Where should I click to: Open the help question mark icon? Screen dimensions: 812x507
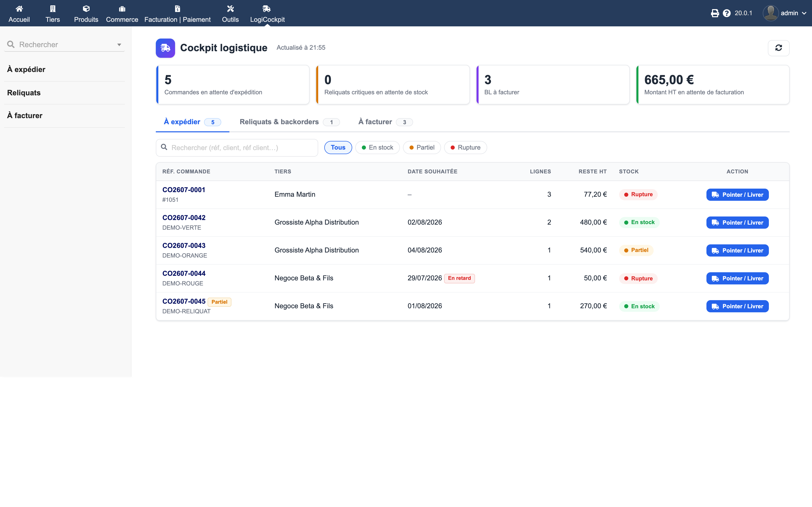726,13
